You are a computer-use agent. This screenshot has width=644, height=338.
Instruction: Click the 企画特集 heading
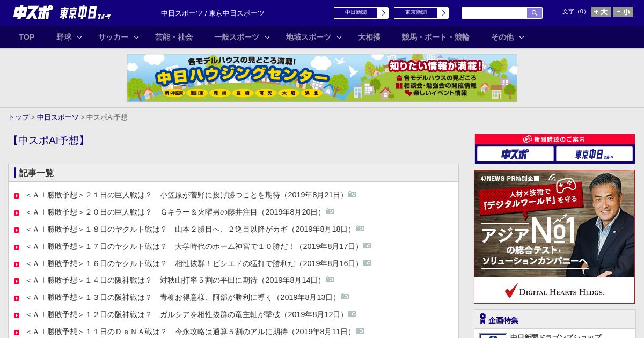tap(503, 320)
